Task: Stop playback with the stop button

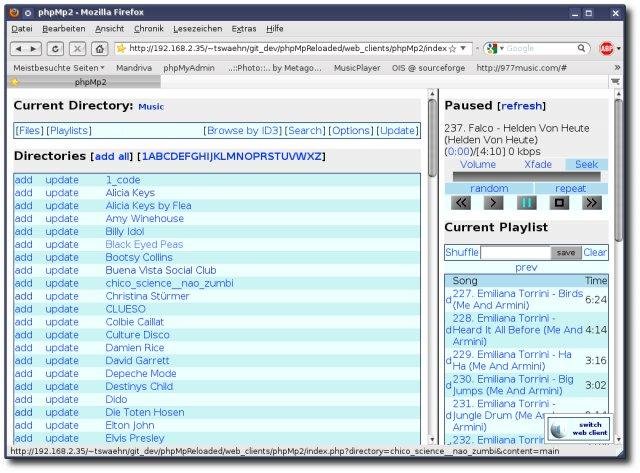Action: pyautogui.click(x=559, y=203)
